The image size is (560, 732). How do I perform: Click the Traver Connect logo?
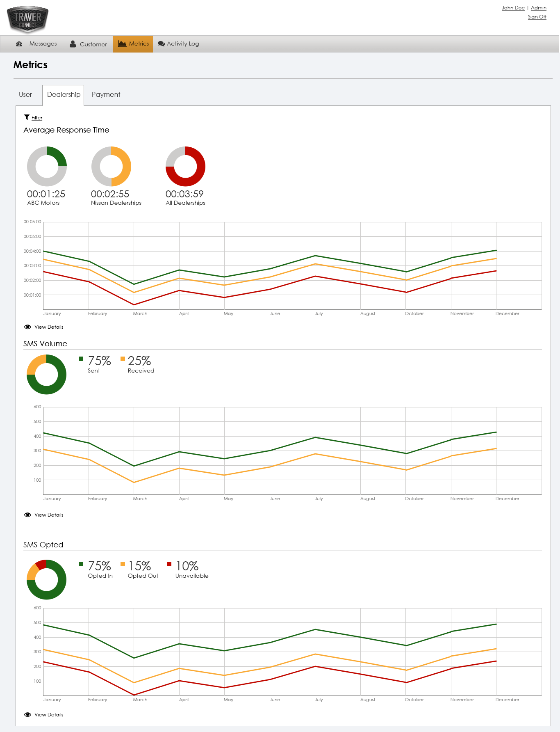point(27,19)
